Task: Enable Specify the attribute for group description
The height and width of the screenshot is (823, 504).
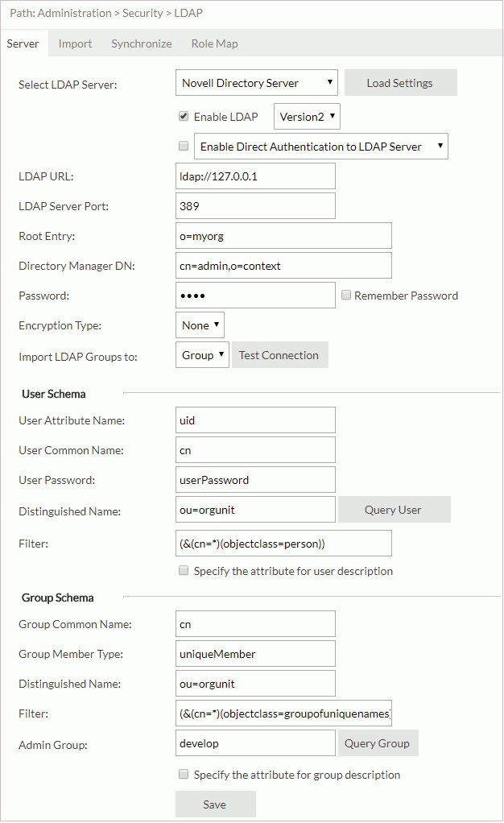Action: point(184,775)
